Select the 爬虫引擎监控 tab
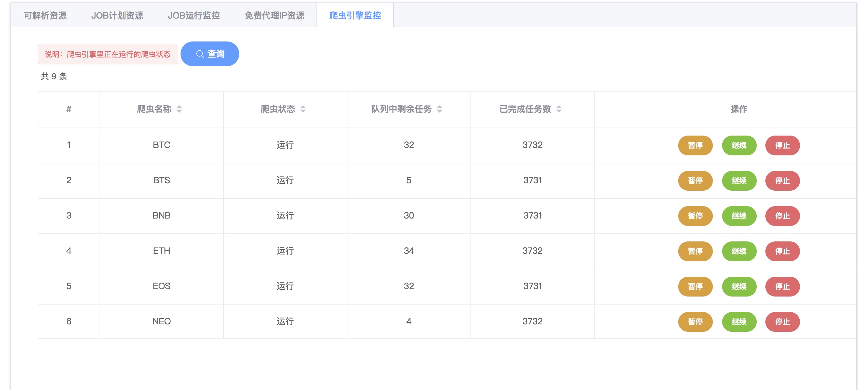 point(355,15)
